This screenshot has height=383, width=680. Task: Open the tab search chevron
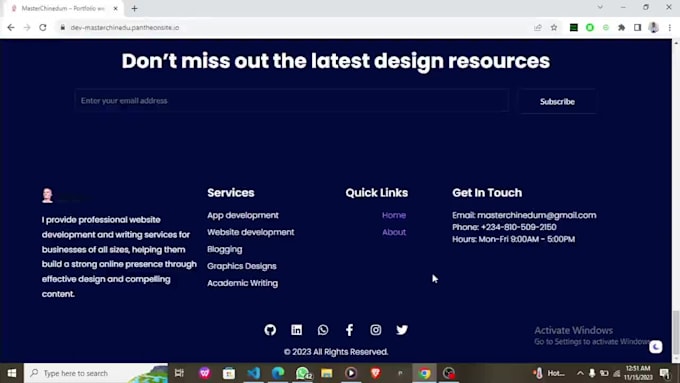[x=600, y=7]
